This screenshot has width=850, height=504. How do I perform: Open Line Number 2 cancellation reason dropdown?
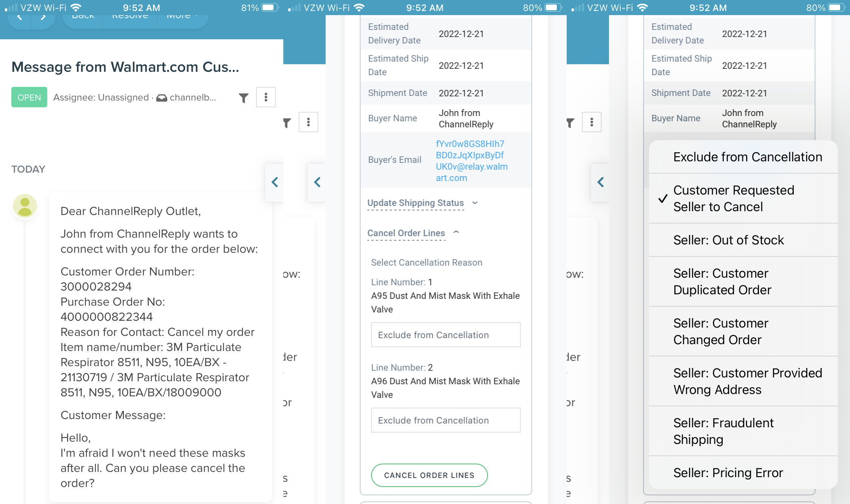tap(445, 420)
